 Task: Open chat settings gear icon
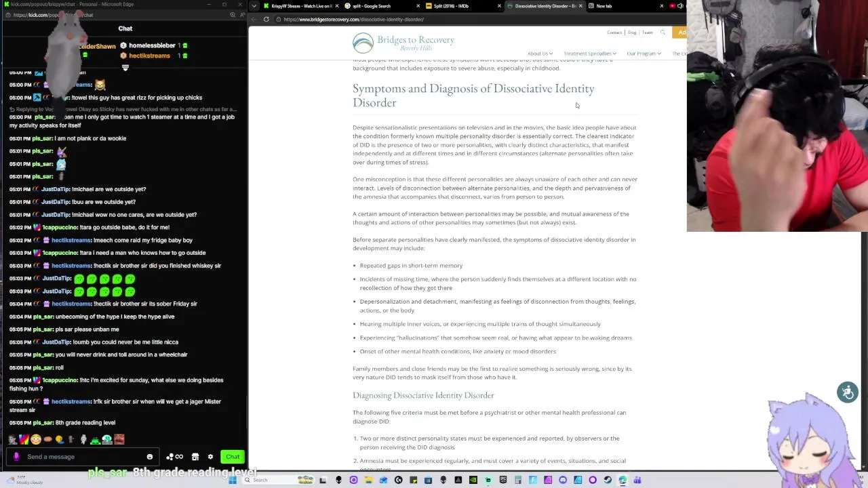(x=210, y=457)
